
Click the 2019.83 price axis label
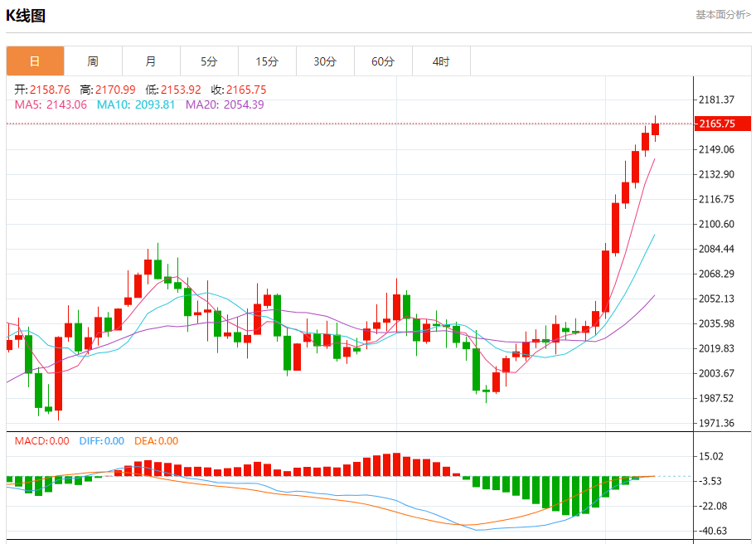point(716,348)
